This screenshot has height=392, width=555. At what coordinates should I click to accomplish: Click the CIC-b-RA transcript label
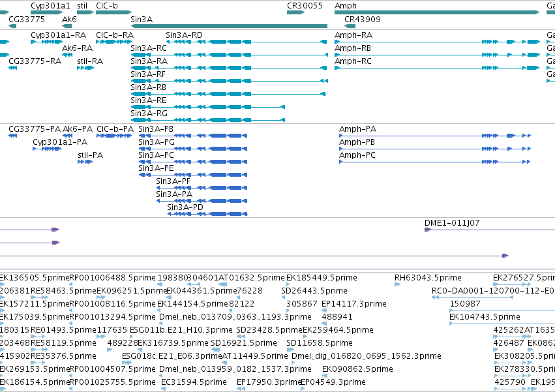click(115, 35)
